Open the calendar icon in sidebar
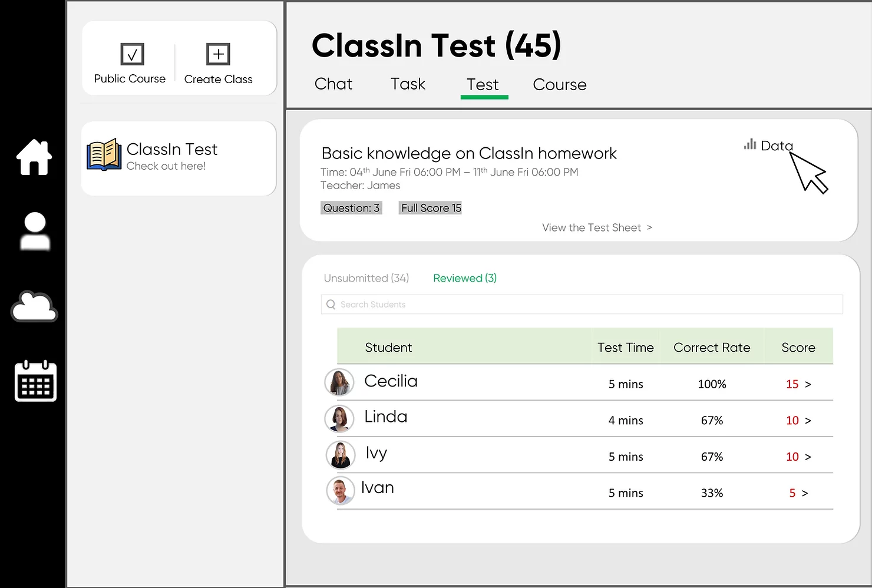The image size is (872, 588). (35, 381)
